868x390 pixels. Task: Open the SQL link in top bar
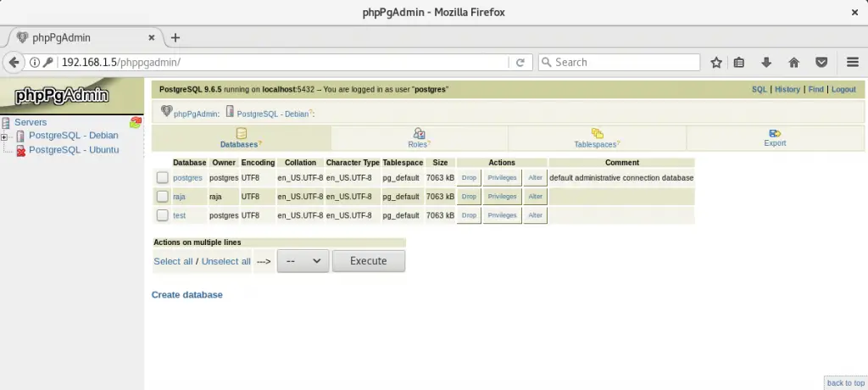click(759, 89)
